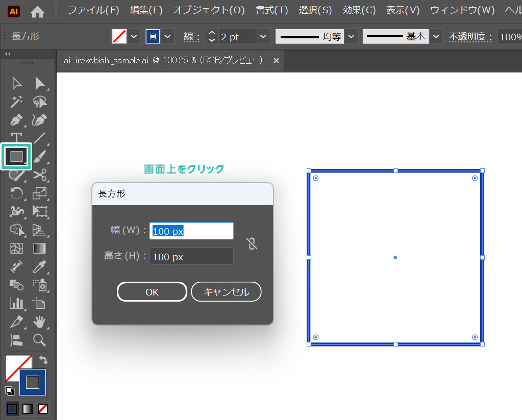Select the Eyedropper tool

point(39,266)
